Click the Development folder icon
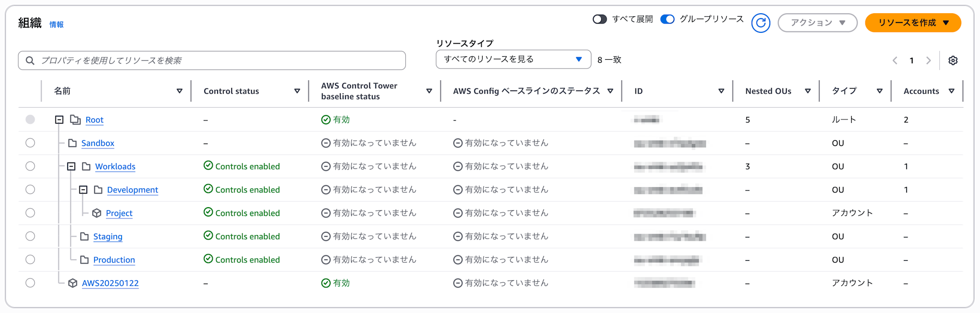Viewport: 980px width, 313px height. (x=98, y=190)
